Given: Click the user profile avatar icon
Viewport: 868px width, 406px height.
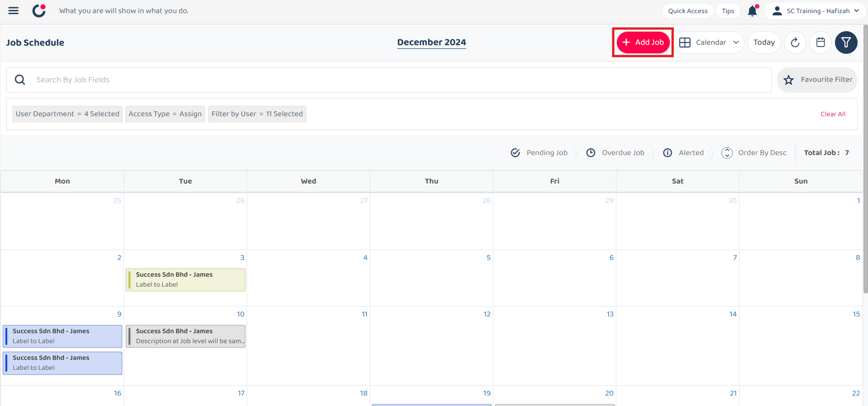Looking at the screenshot, I should 777,11.
